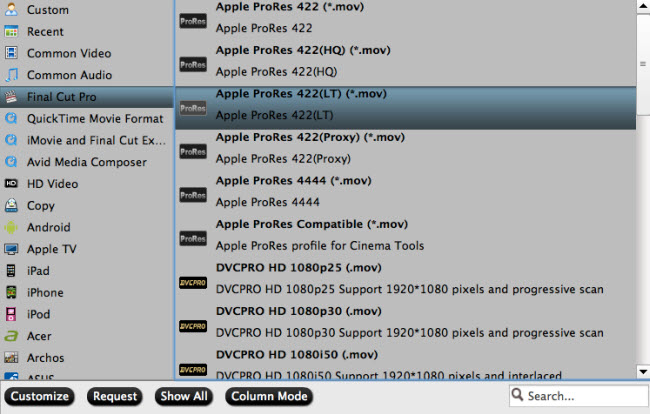The width and height of the screenshot is (650, 414).
Task: Select DVCPRO HD 1080i50 (.mov) format
Action: pyautogui.click(x=405, y=363)
